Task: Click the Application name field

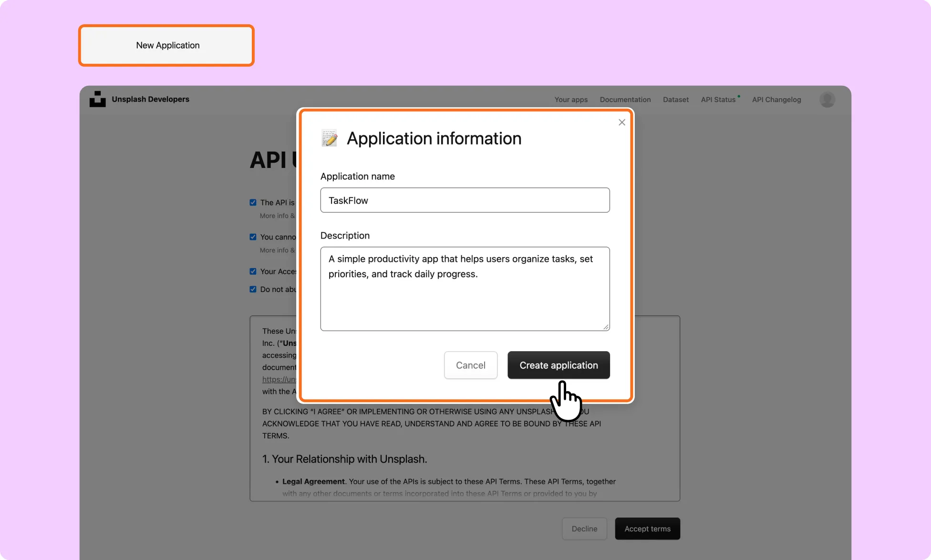Action: point(465,200)
